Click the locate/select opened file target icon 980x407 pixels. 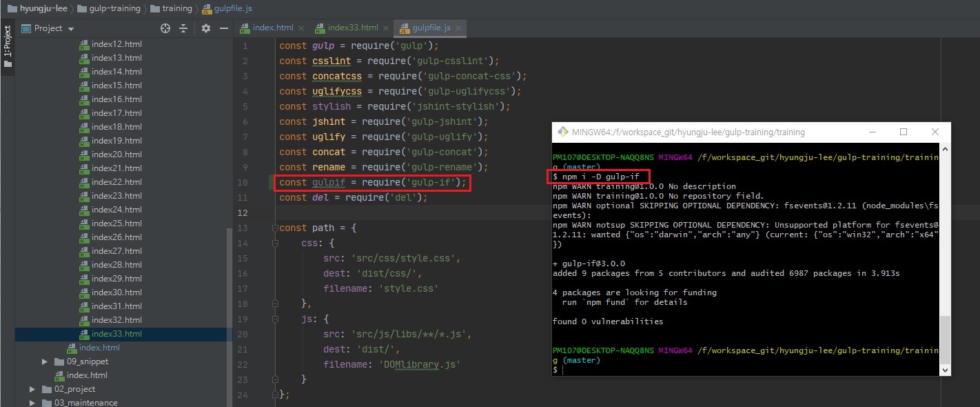pos(165,28)
